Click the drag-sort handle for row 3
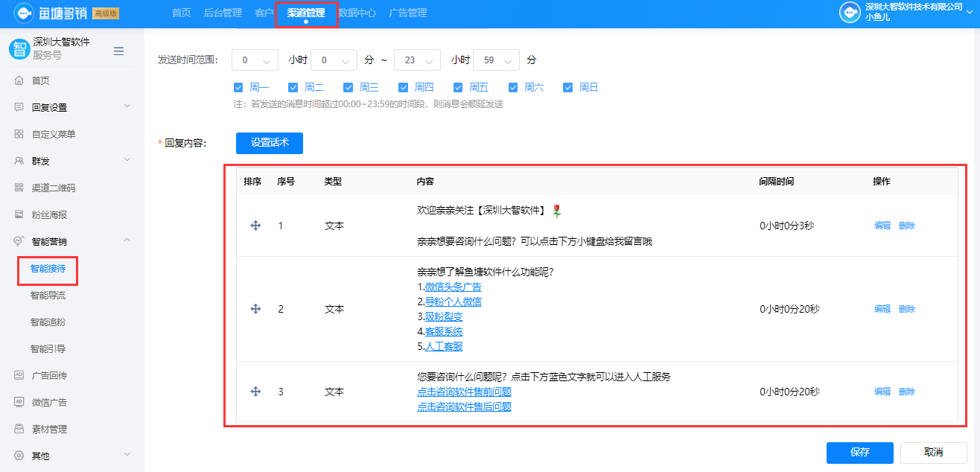The width and height of the screenshot is (980, 472). 255,392
